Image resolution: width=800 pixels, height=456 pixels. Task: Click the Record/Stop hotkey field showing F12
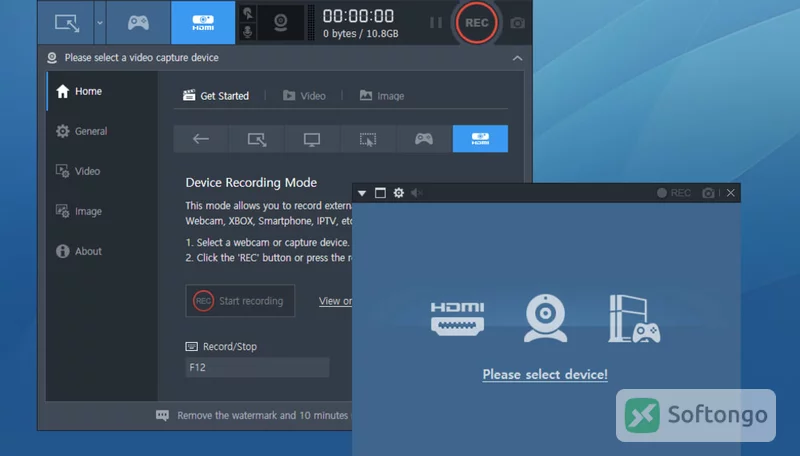coord(257,367)
